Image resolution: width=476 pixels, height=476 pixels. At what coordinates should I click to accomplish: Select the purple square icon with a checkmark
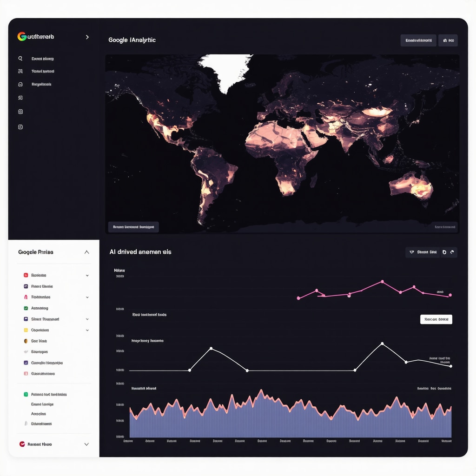(x=26, y=363)
